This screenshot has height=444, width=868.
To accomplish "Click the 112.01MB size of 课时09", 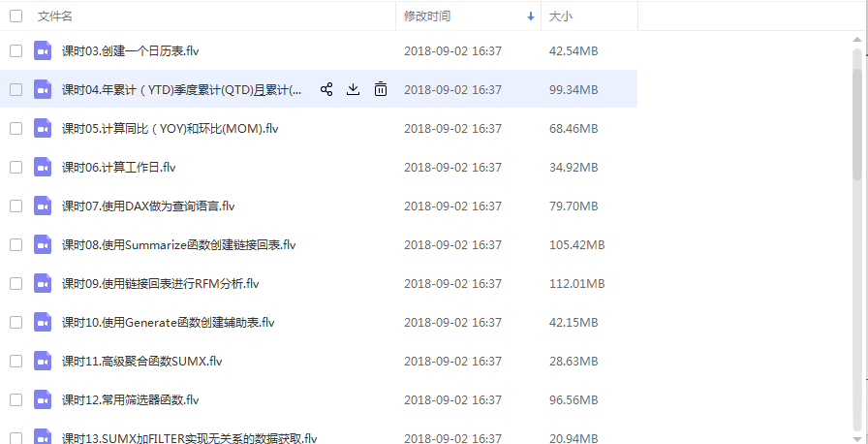I will pos(576,283).
